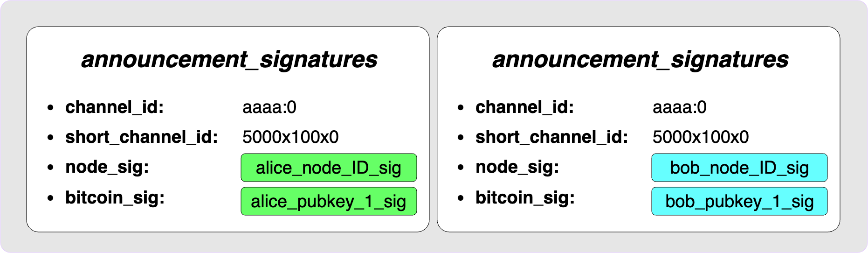The height and width of the screenshot is (253, 868).
Task: Click the announcement_signatures title in Bob's card
Action: (641, 60)
